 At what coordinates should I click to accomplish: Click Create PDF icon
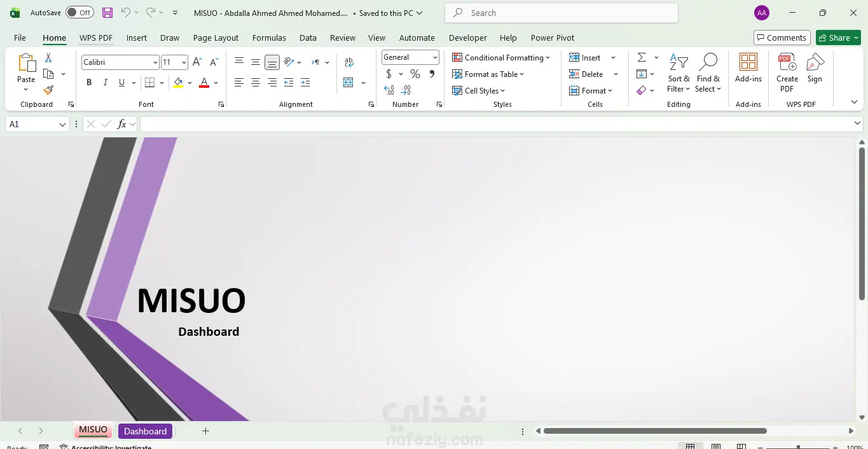point(787,63)
